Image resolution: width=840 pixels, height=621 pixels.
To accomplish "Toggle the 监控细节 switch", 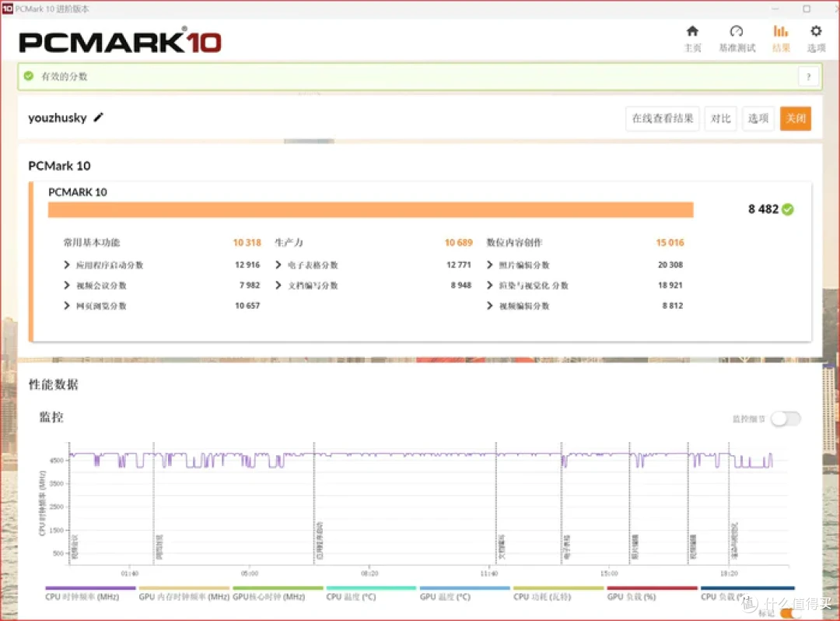I will pos(786,419).
